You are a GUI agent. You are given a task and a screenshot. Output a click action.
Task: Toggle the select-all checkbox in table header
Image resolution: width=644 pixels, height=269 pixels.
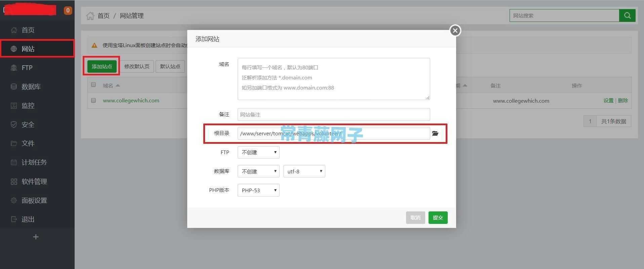(93, 85)
